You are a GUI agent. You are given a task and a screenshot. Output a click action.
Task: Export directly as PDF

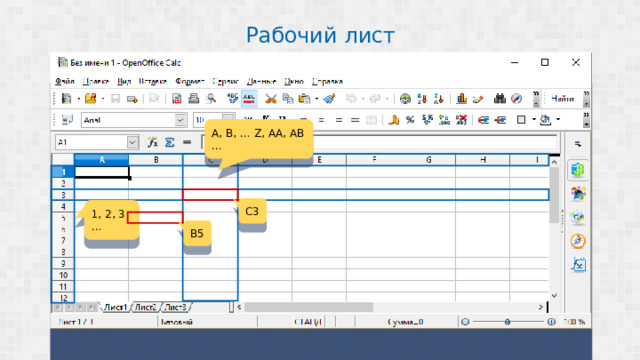(x=176, y=98)
